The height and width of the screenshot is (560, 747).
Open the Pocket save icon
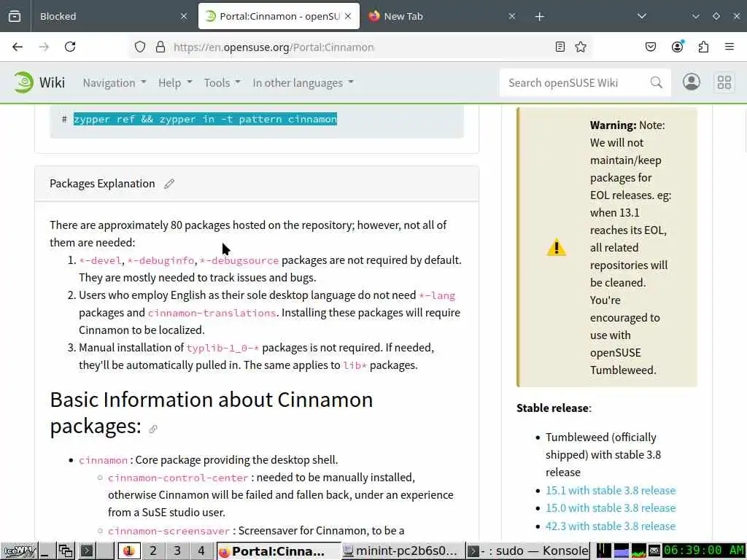click(x=651, y=47)
